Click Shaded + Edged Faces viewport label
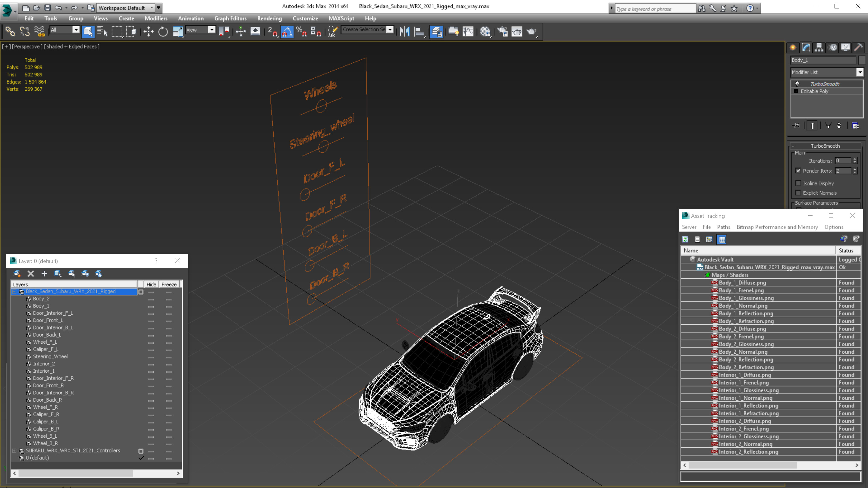The image size is (868, 488). [72, 46]
